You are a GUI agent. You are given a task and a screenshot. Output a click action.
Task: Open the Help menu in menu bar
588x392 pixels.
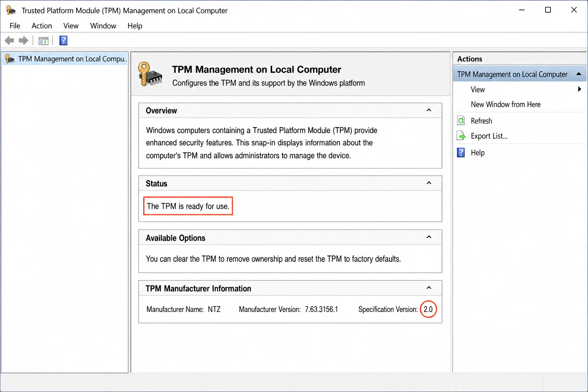pos(135,26)
